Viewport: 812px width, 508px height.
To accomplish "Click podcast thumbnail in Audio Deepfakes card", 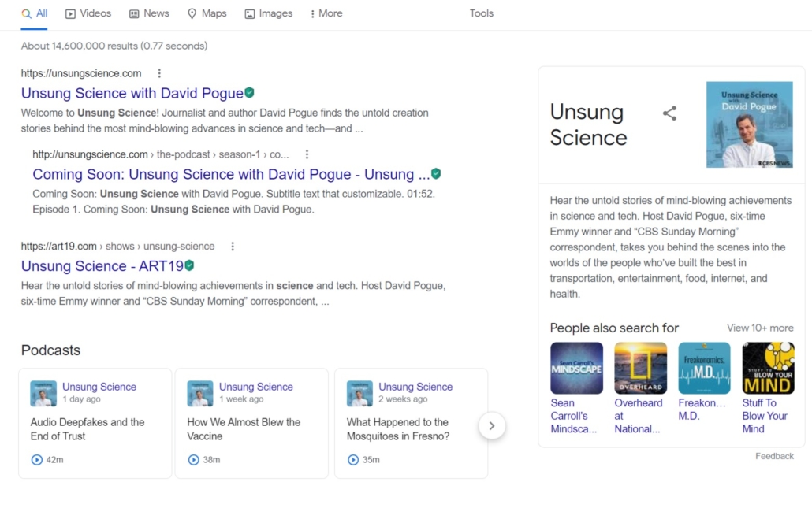I will [x=43, y=393].
